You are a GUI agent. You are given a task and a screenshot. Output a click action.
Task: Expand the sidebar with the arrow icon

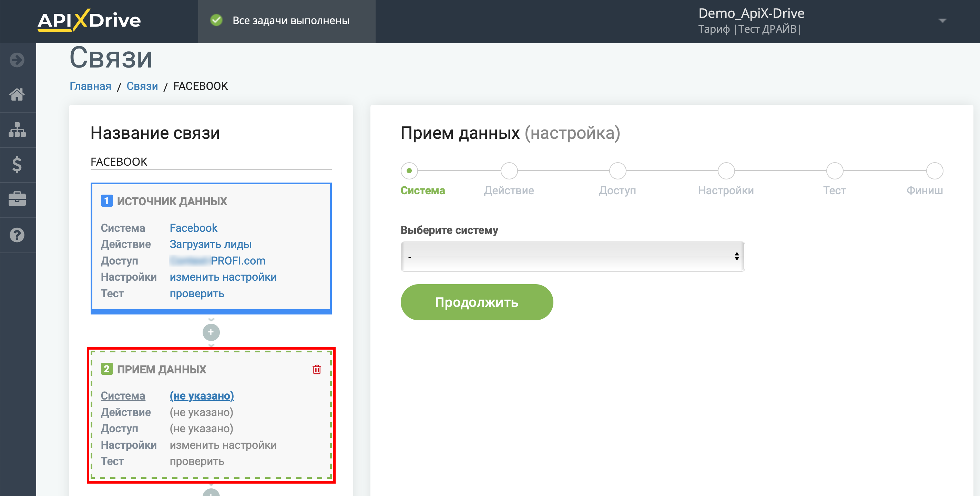[17, 60]
